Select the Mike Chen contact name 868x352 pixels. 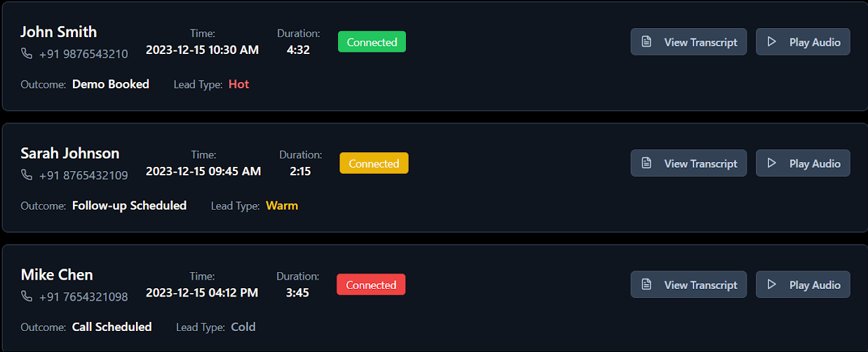pos(57,274)
